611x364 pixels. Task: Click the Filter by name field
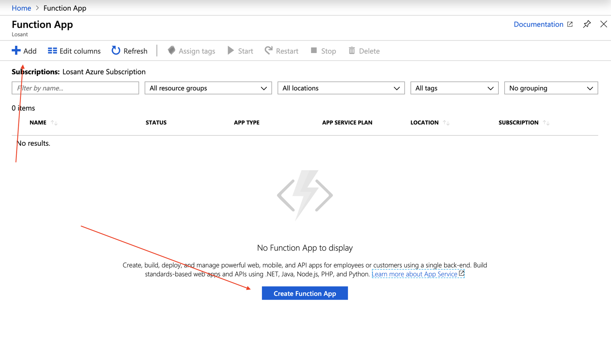point(75,88)
